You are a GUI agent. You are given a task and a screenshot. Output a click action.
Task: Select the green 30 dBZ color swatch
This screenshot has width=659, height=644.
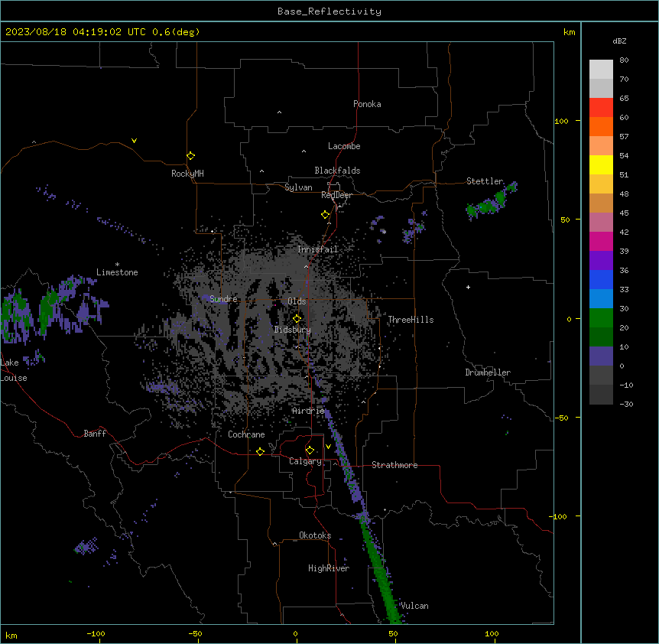(x=601, y=318)
